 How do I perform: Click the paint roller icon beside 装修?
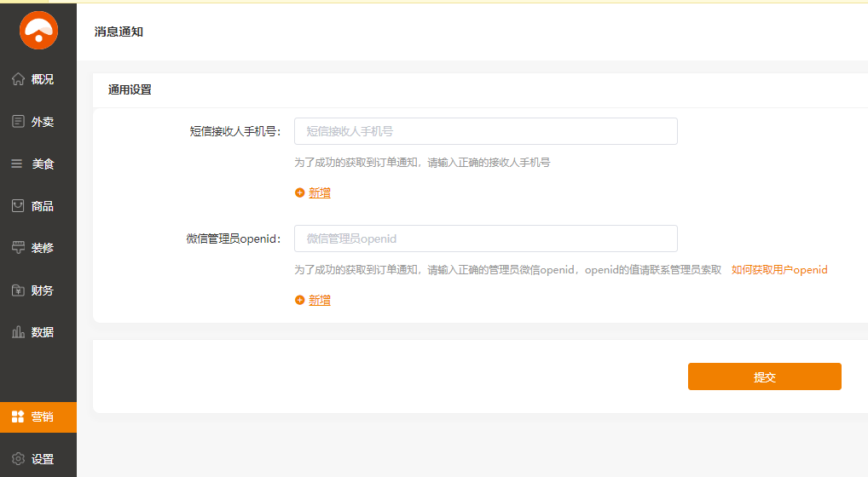[18, 248]
